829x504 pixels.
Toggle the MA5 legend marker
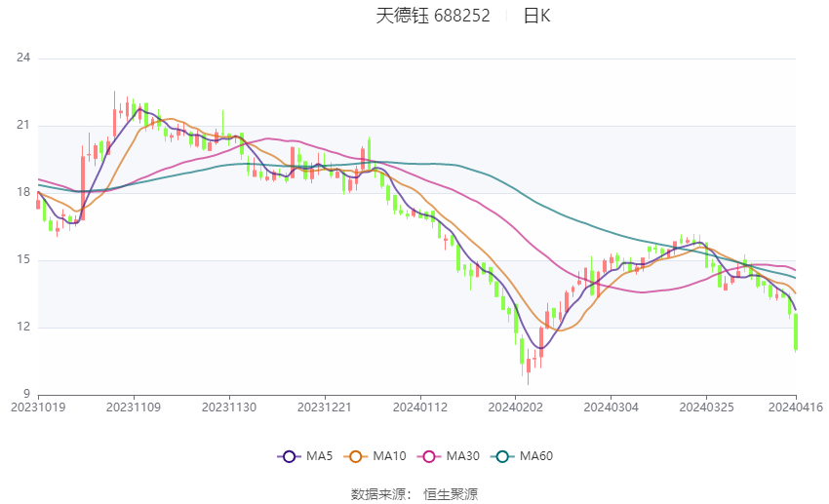290,456
